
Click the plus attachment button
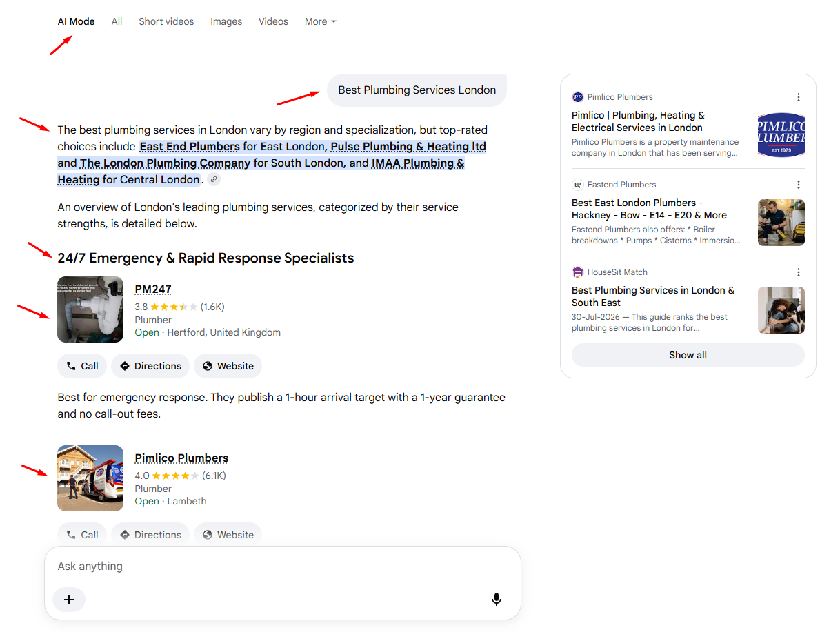click(69, 600)
